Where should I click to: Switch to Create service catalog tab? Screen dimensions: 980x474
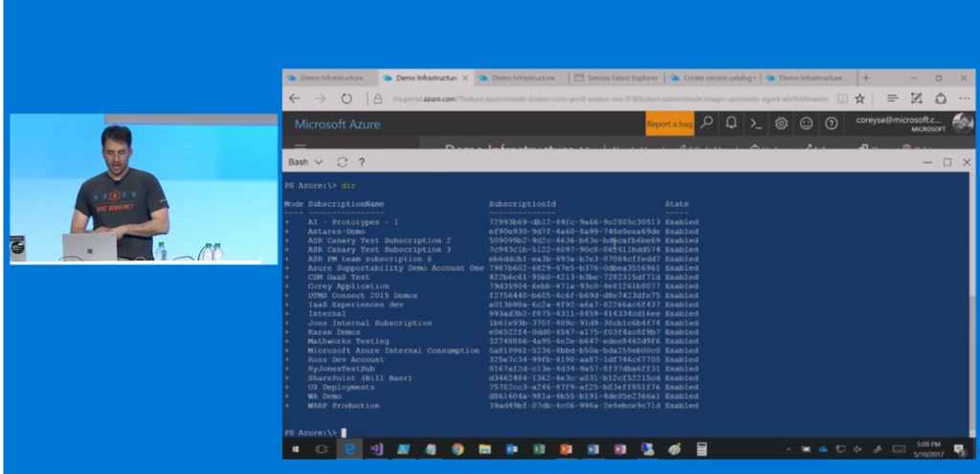coord(712,79)
